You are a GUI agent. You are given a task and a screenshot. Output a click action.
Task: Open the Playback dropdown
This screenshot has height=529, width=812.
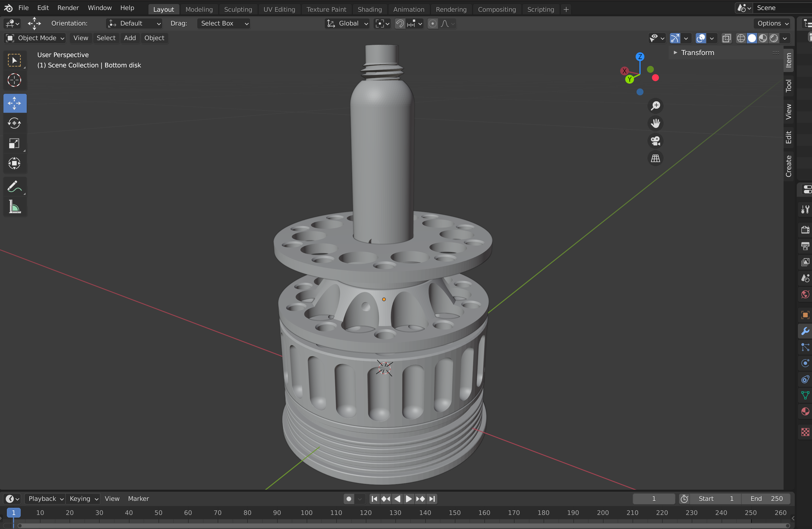[45, 499]
